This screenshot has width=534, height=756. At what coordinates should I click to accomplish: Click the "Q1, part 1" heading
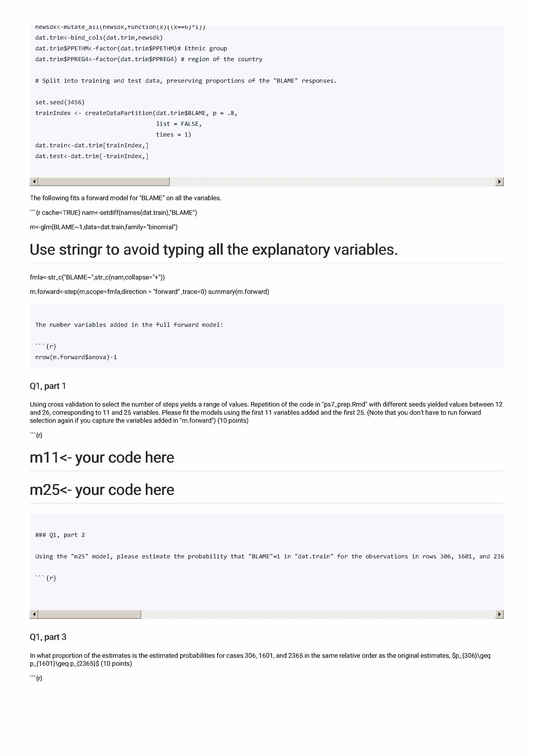[x=48, y=386]
